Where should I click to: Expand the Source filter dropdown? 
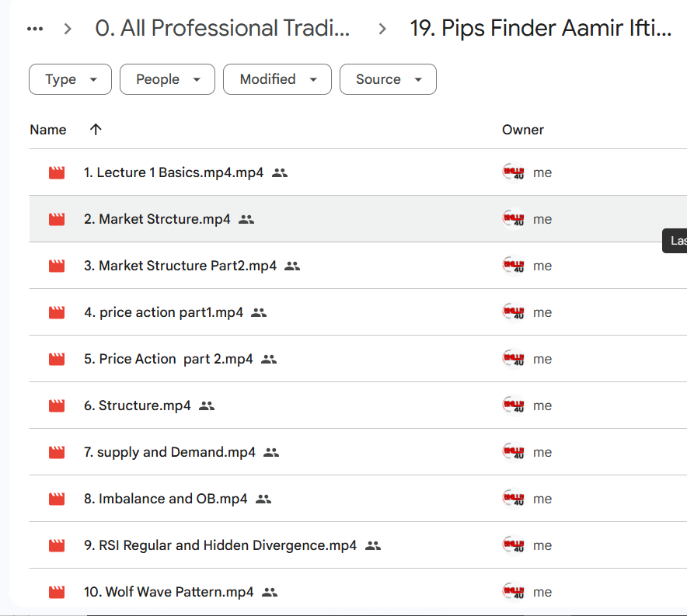[x=388, y=79]
